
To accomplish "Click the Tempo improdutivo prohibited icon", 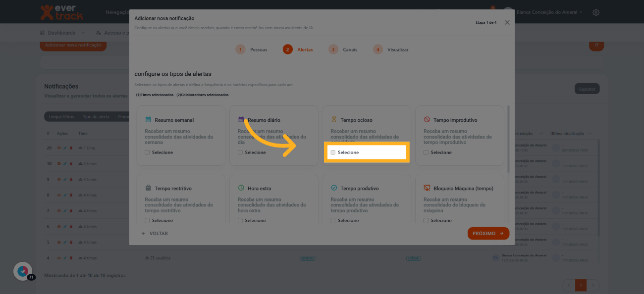I will point(427,120).
